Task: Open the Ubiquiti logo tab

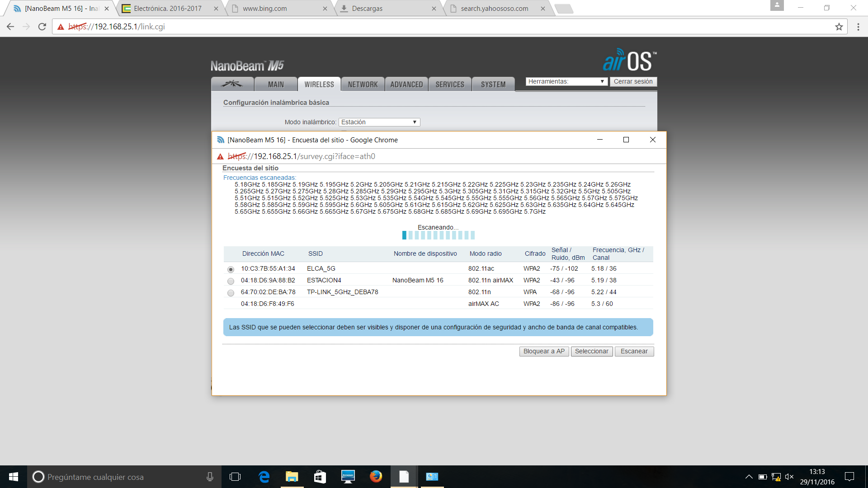Action: tap(232, 84)
